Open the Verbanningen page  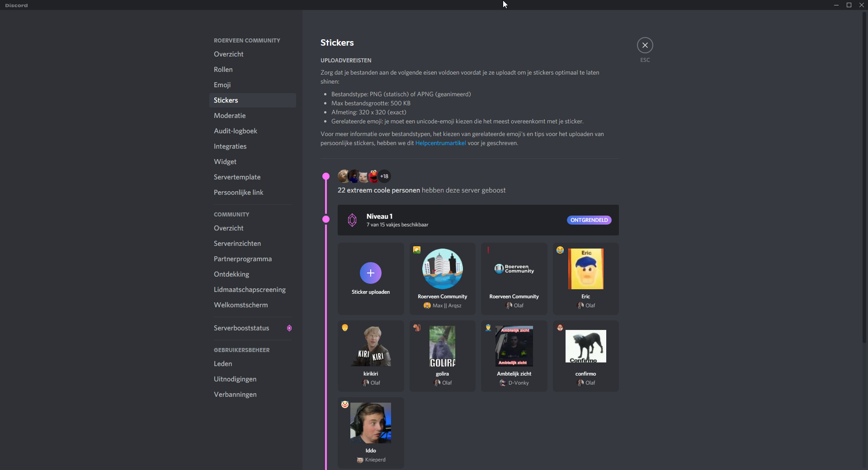click(235, 395)
